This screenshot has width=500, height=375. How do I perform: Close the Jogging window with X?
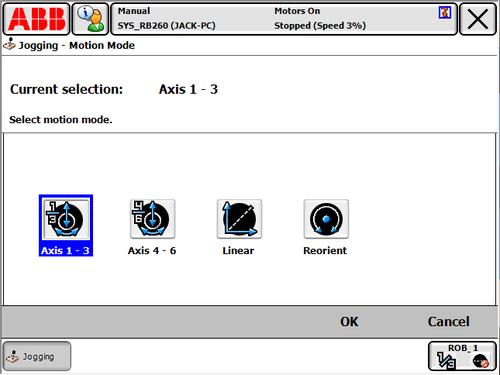pos(478,19)
